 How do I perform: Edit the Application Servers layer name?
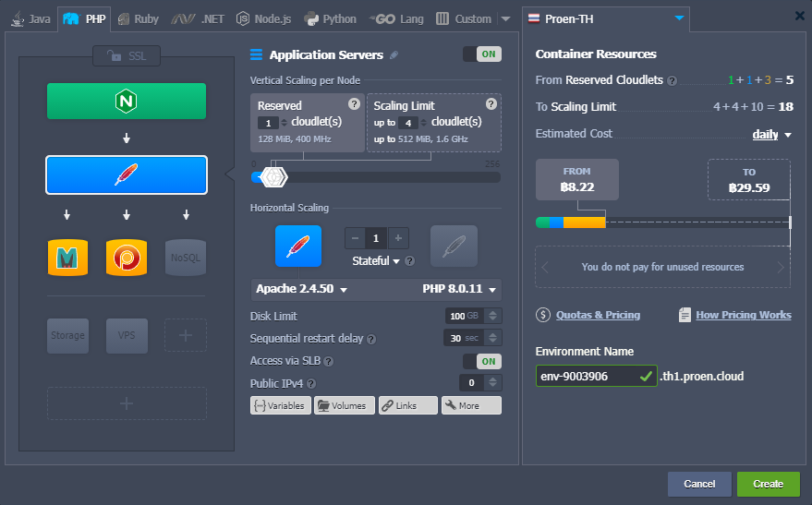[x=394, y=54]
